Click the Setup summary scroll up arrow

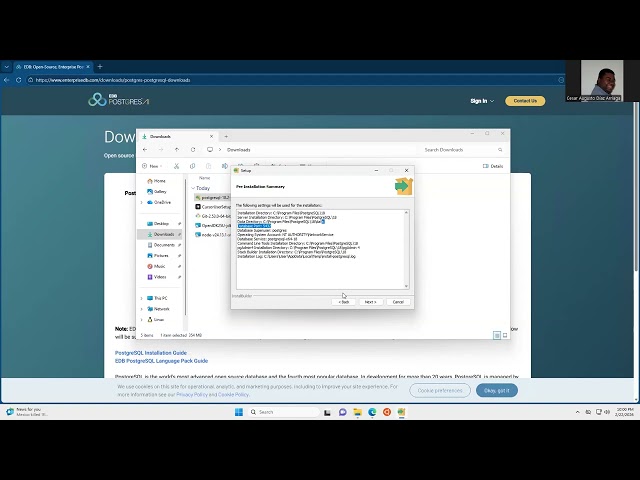(x=406, y=213)
